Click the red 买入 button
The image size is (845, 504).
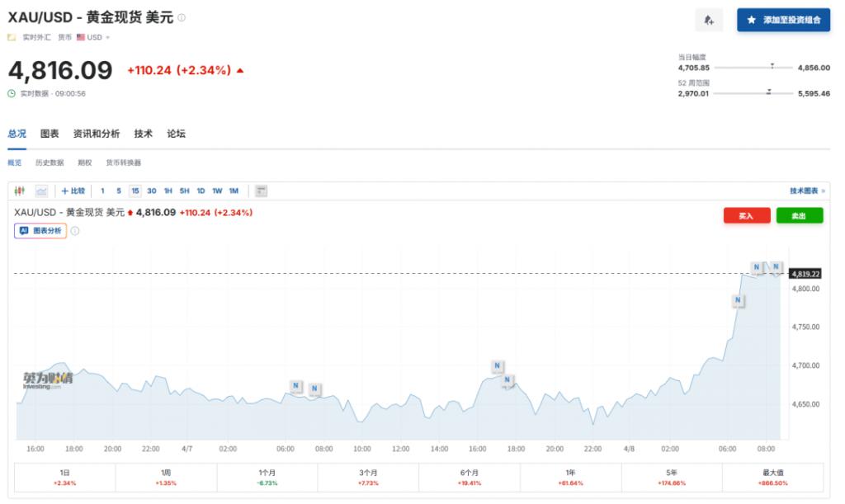pos(746,215)
